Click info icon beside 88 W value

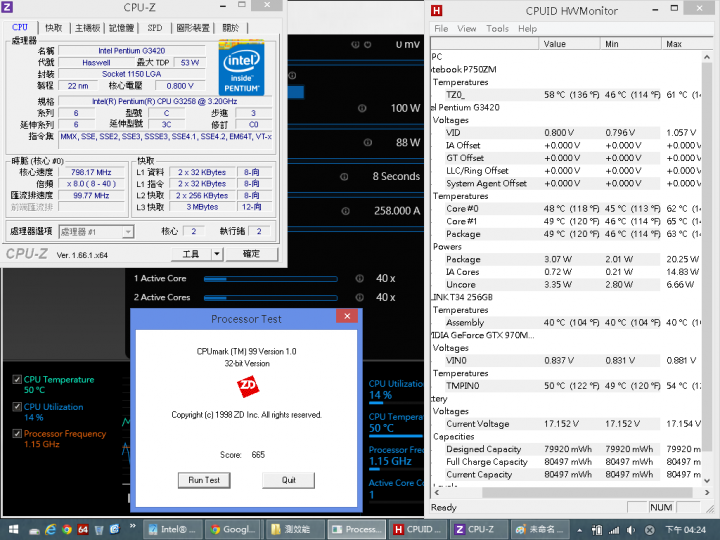pos(367,142)
